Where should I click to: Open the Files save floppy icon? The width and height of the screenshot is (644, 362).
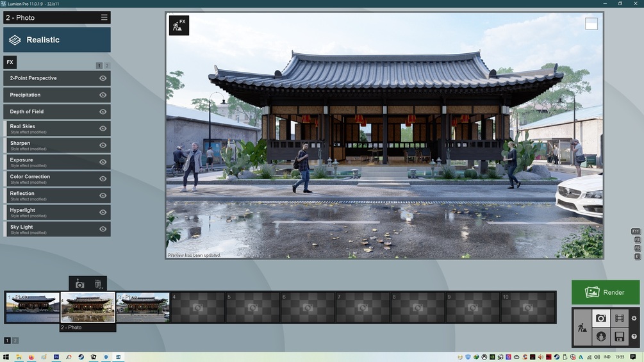620,336
